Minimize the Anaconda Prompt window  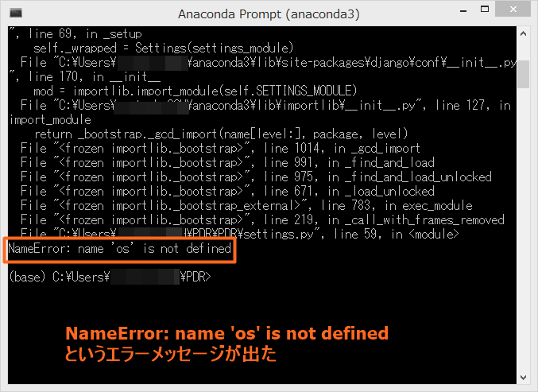coord(463,10)
